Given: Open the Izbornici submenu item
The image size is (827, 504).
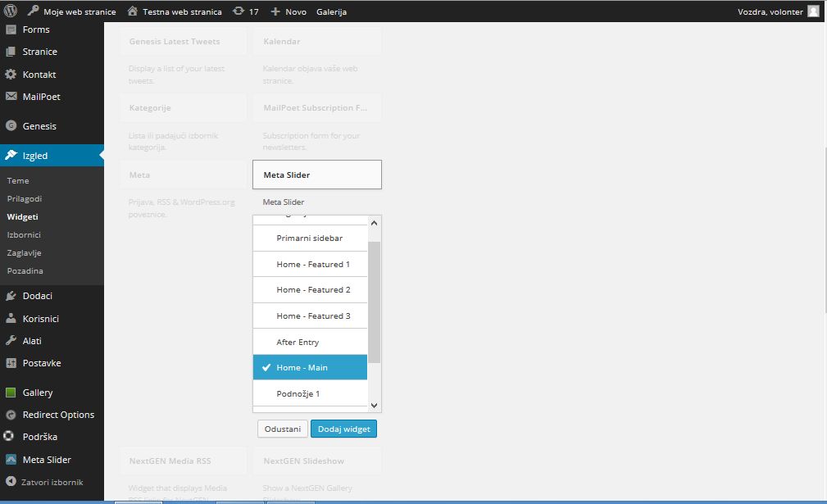Looking at the screenshot, I should [x=24, y=234].
